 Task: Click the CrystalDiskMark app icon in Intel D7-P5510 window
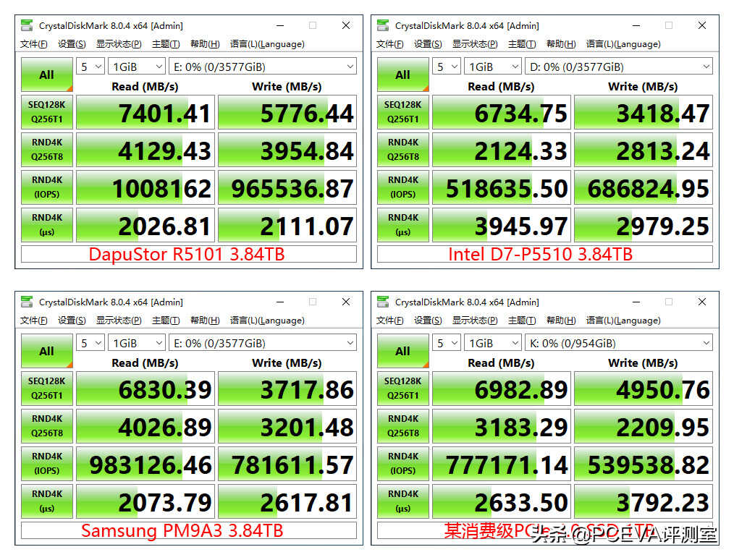pyautogui.click(x=383, y=25)
